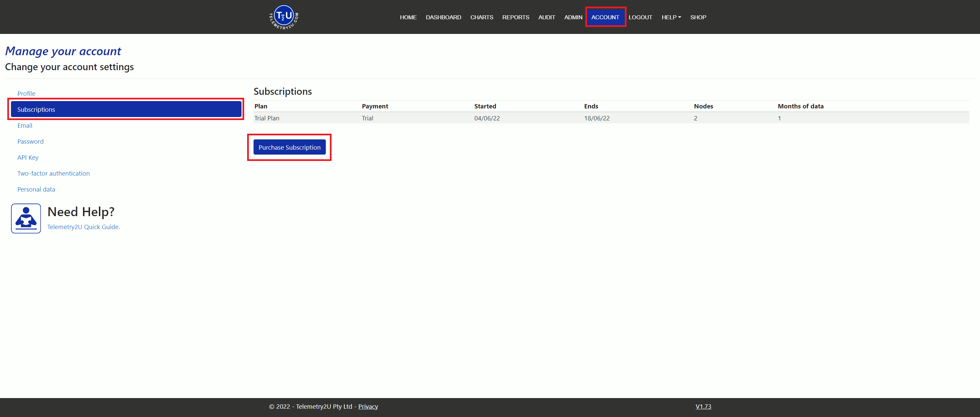Open the Privacy link in footer

pyautogui.click(x=368, y=406)
